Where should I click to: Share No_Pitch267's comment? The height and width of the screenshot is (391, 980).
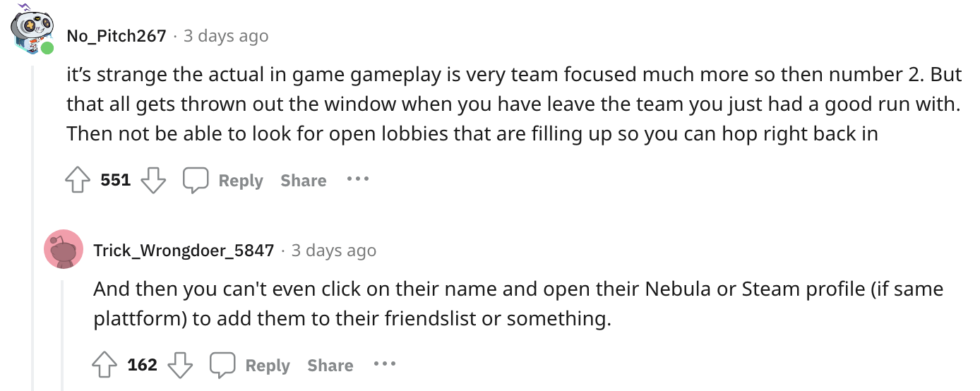click(x=303, y=181)
